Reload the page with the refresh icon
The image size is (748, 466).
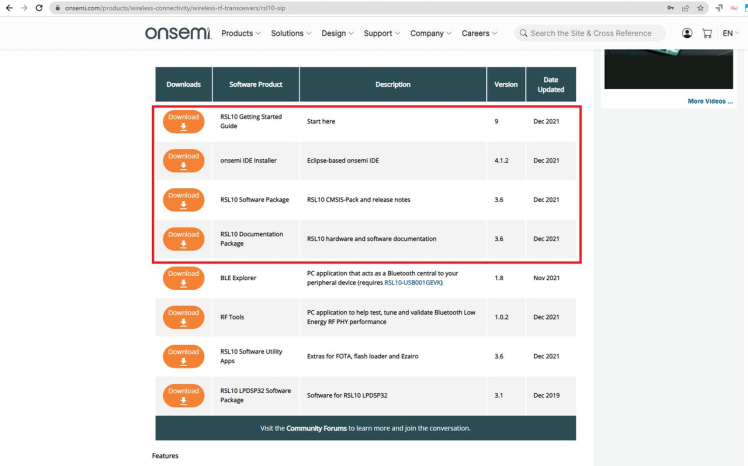tap(39, 8)
